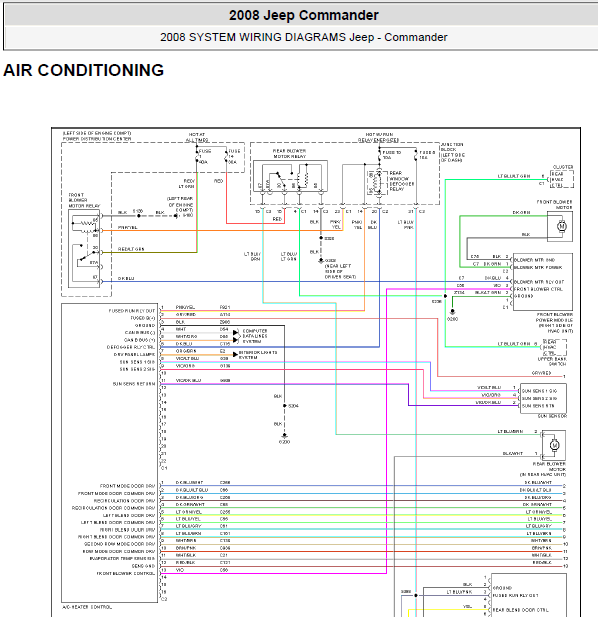Viewport: 598px width, 617px height.
Task: Click the 'SUN SENS RTN' terminal label
Action: [539, 406]
